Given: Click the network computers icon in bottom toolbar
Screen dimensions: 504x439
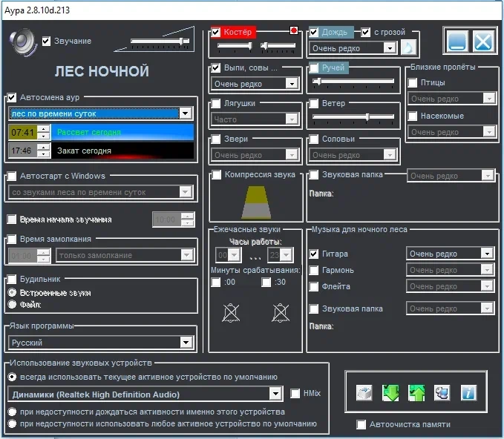Looking at the screenshot, I should point(442,393).
